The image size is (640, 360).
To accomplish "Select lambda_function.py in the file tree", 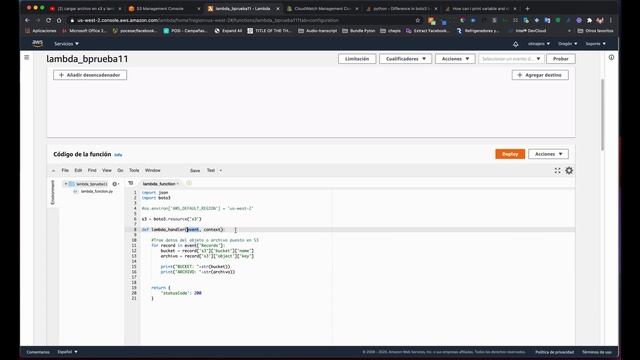I will click(x=97, y=191).
